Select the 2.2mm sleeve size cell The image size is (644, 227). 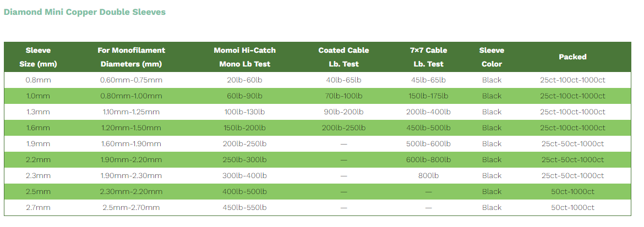pos(38,160)
